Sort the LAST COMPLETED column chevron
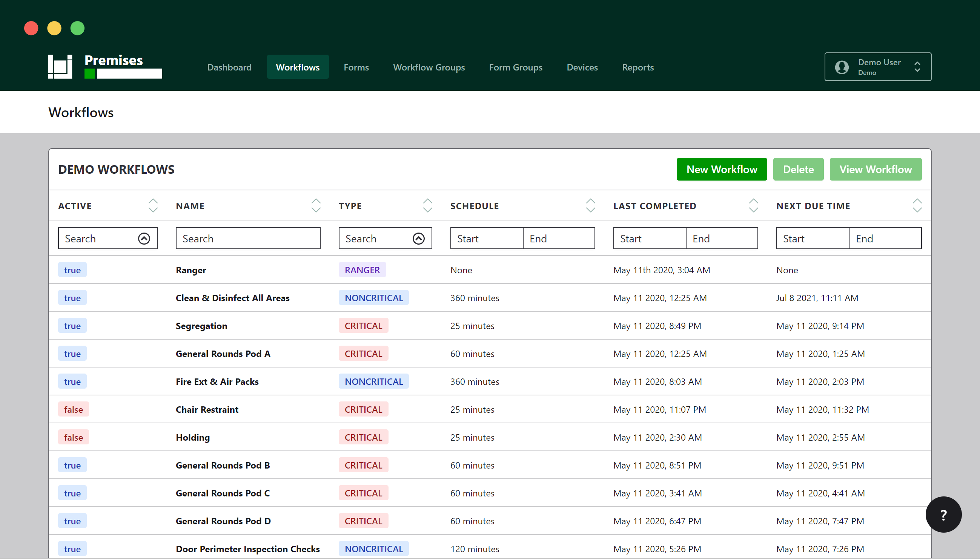 (x=753, y=205)
